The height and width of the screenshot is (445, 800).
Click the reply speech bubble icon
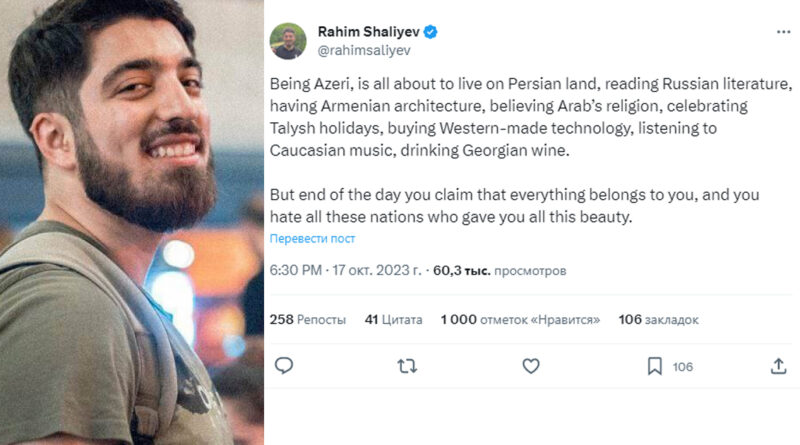pos(283,367)
